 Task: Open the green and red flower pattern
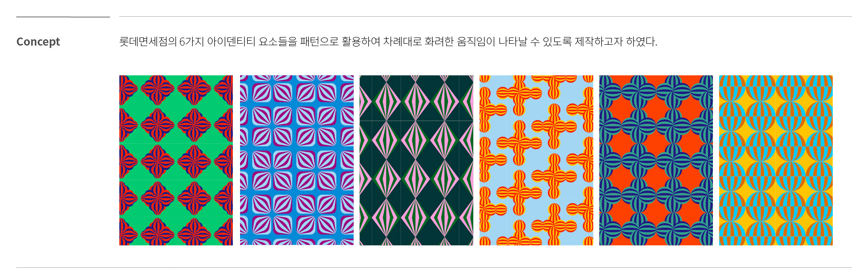[176, 160]
